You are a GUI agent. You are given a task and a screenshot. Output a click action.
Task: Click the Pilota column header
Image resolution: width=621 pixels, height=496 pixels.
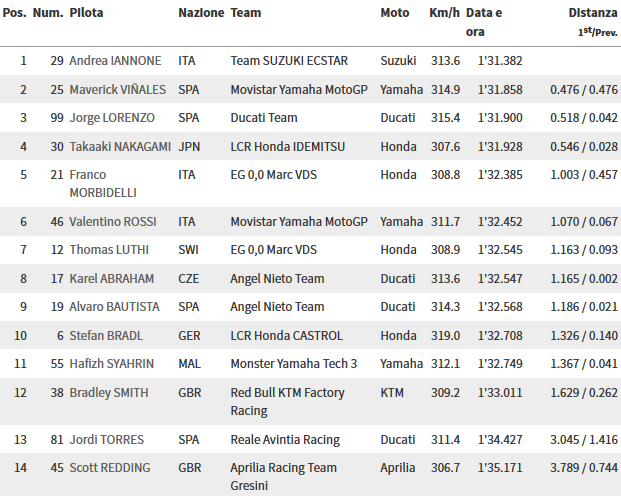(x=86, y=13)
